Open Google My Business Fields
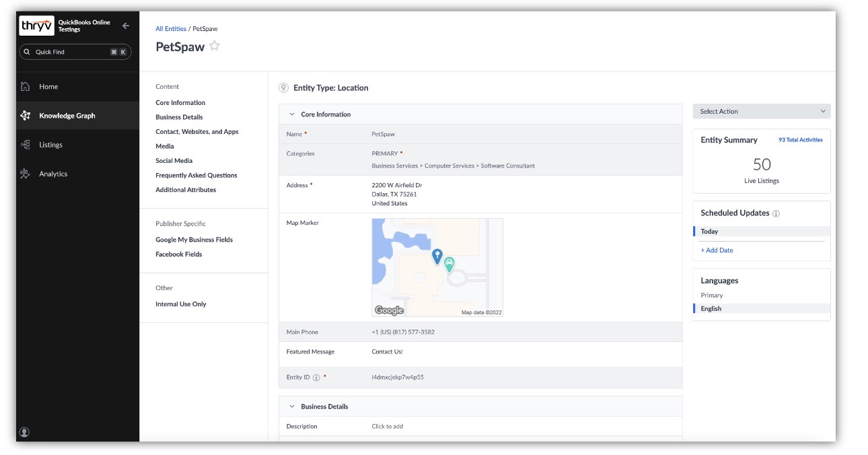 [194, 240]
